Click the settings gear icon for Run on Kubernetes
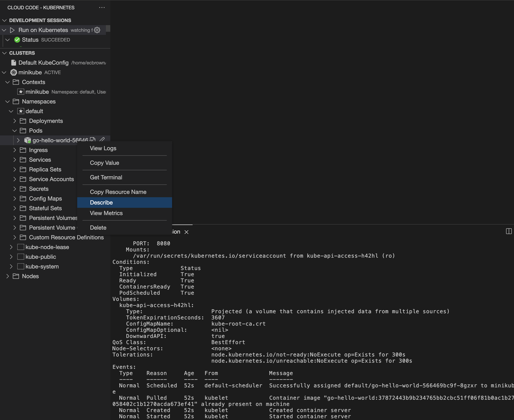This screenshot has height=420, width=514. (x=98, y=30)
